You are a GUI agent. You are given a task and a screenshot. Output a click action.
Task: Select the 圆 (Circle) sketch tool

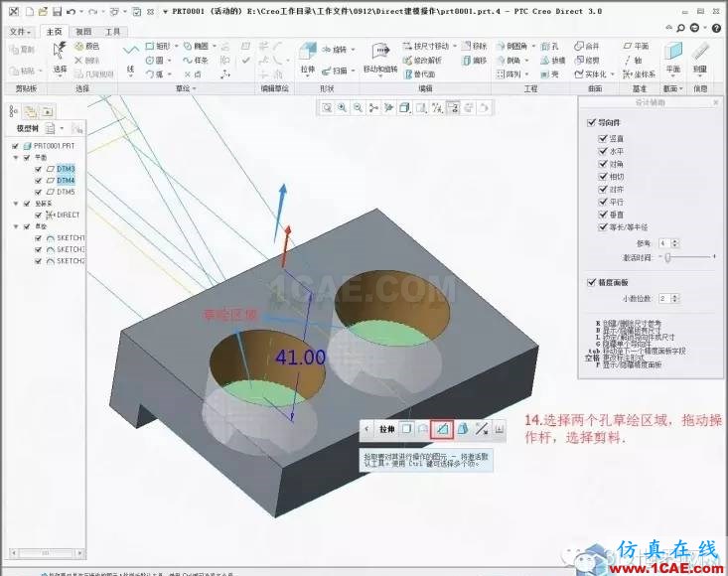(x=155, y=61)
